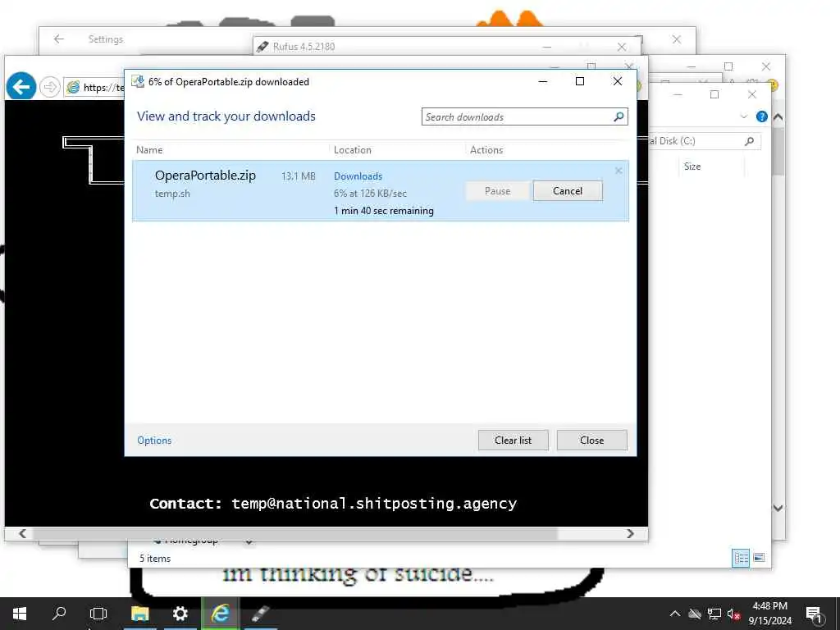Viewport: 840px width, 630px height.
Task: Expand the File Explorer ribbon chevron
Action: [x=743, y=116]
